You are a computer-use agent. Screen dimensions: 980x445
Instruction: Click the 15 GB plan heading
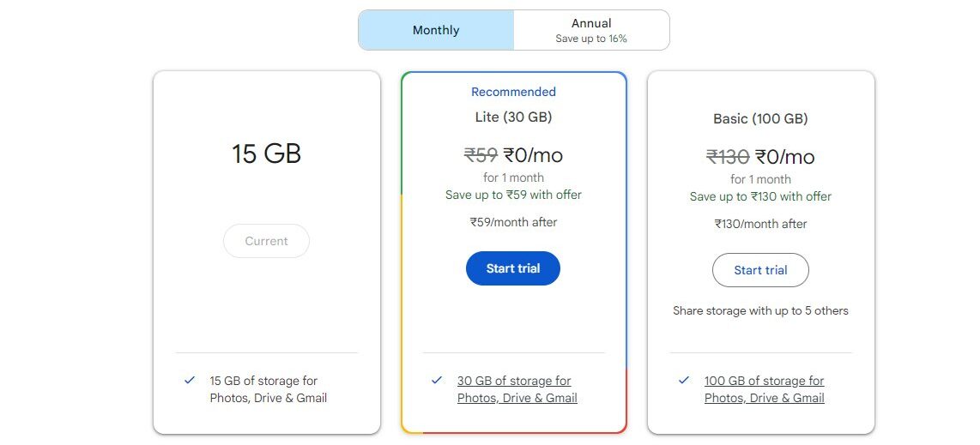click(x=266, y=154)
